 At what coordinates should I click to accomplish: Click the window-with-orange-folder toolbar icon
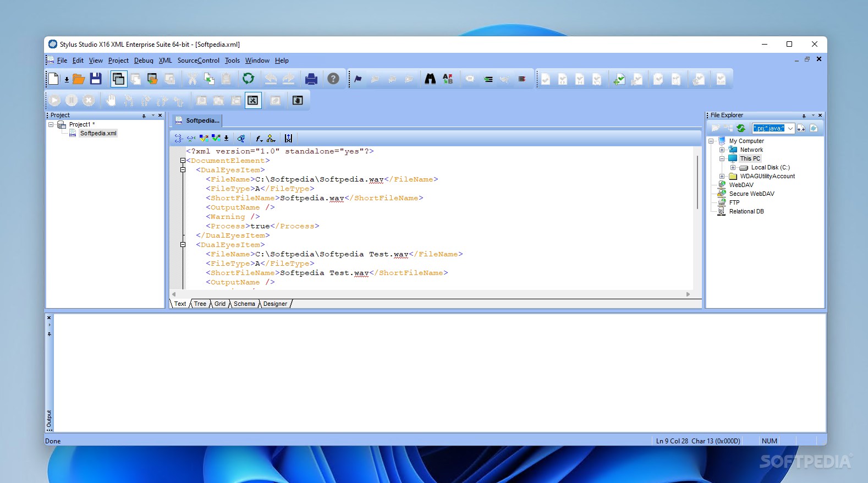(x=152, y=79)
